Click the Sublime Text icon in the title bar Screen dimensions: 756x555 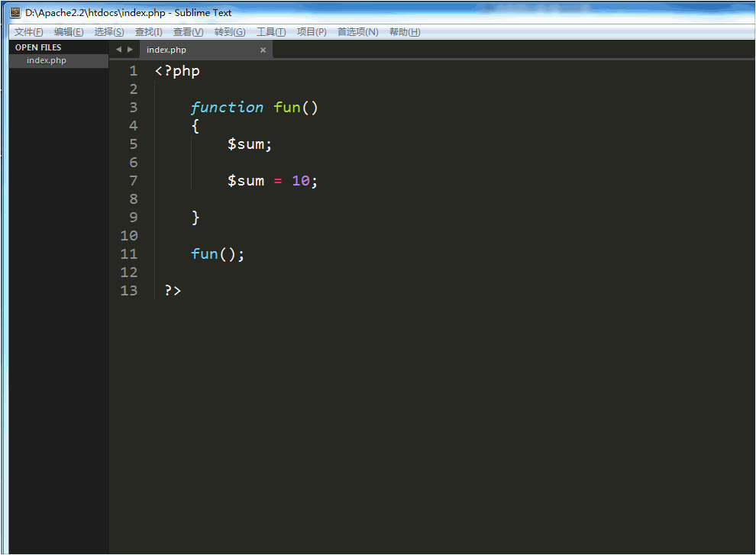pyautogui.click(x=15, y=13)
